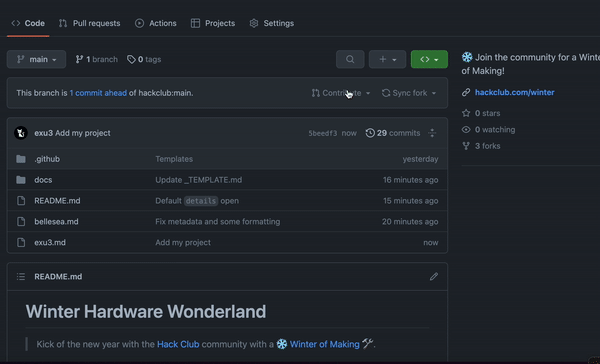Open the 1 commit ahead link
Image resolution: width=600 pixels, height=364 pixels.
click(x=98, y=93)
